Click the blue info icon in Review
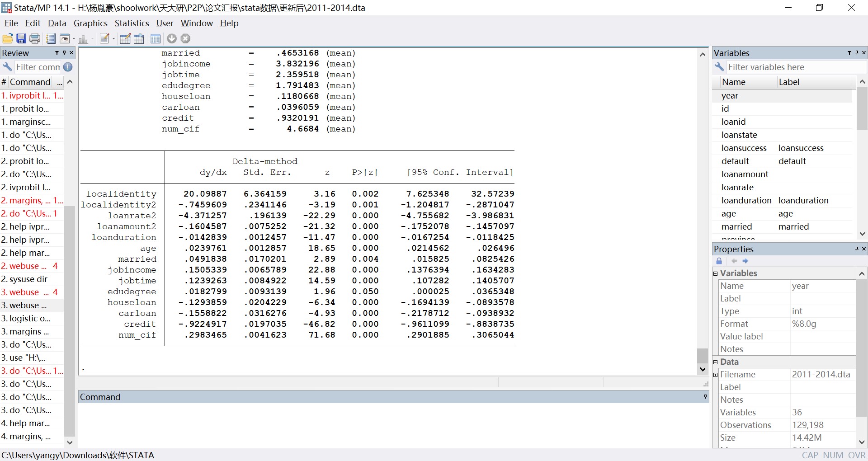868x461 pixels. [x=68, y=67]
